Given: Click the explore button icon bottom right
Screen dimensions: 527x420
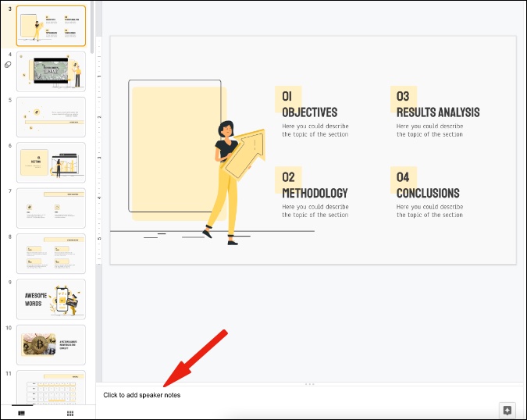Looking at the screenshot, I should [507, 411].
